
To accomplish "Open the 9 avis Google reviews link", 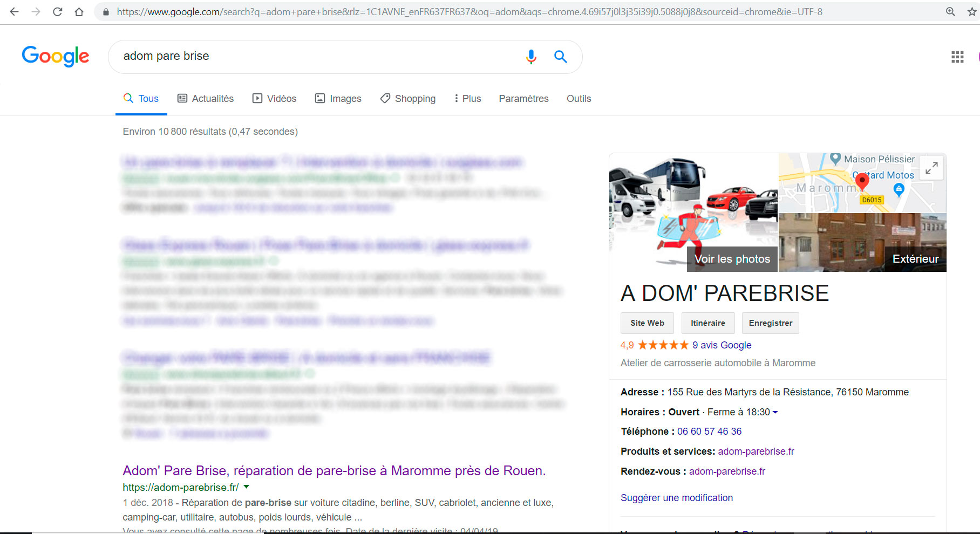I will (722, 345).
